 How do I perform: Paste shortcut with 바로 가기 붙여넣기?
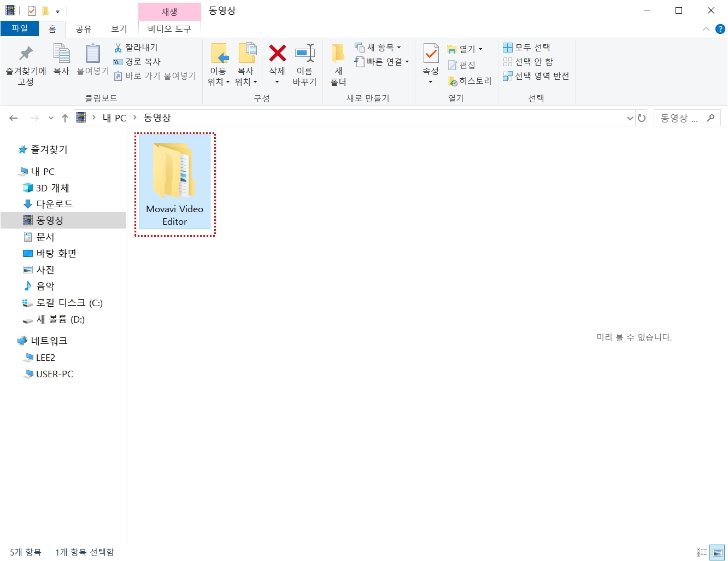pos(155,76)
